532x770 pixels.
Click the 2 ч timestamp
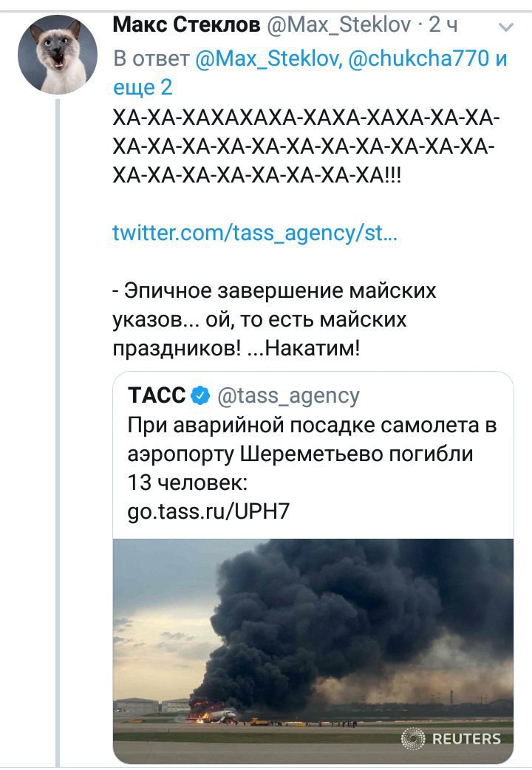(x=444, y=25)
